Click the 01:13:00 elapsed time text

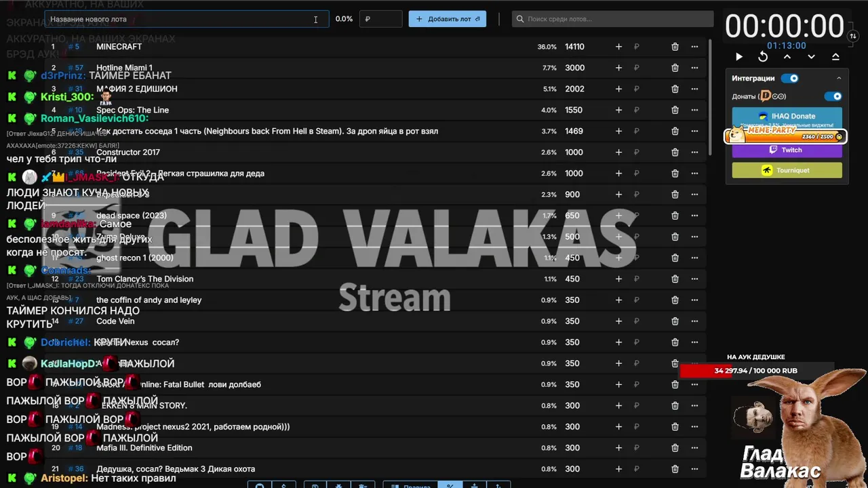[x=787, y=45]
